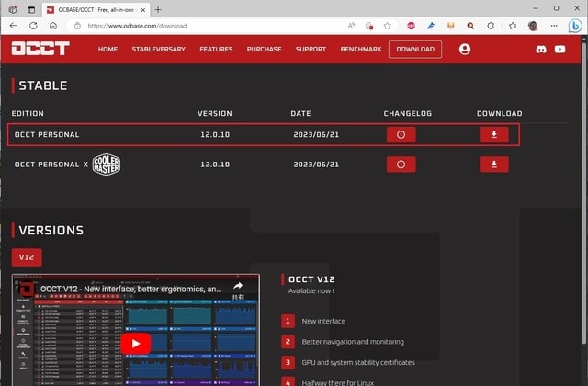This screenshot has width=588, height=386.
Task: Download OCCT Personal x Cooler Master
Action: click(x=494, y=165)
